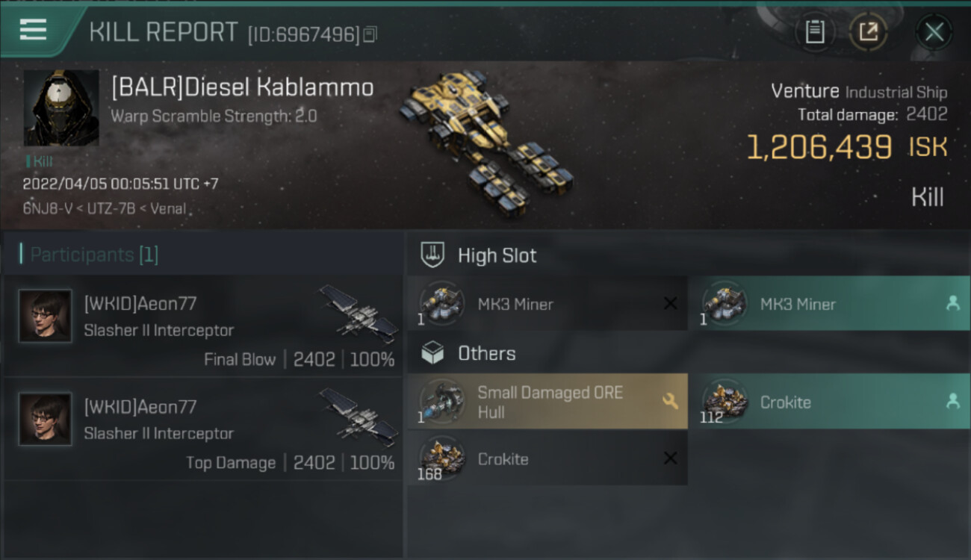971x560 pixels.
Task: Open the clipboard notes icon
Action: click(x=815, y=31)
